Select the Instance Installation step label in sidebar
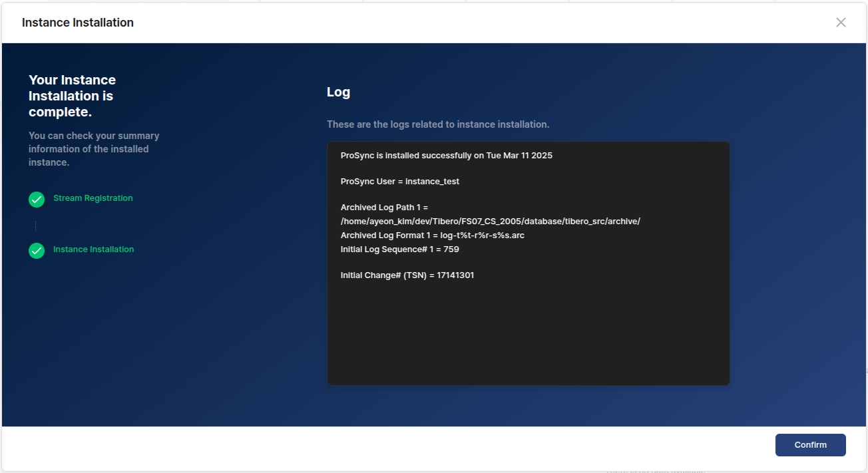Image resolution: width=868 pixels, height=473 pixels. pyautogui.click(x=93, y=249)
